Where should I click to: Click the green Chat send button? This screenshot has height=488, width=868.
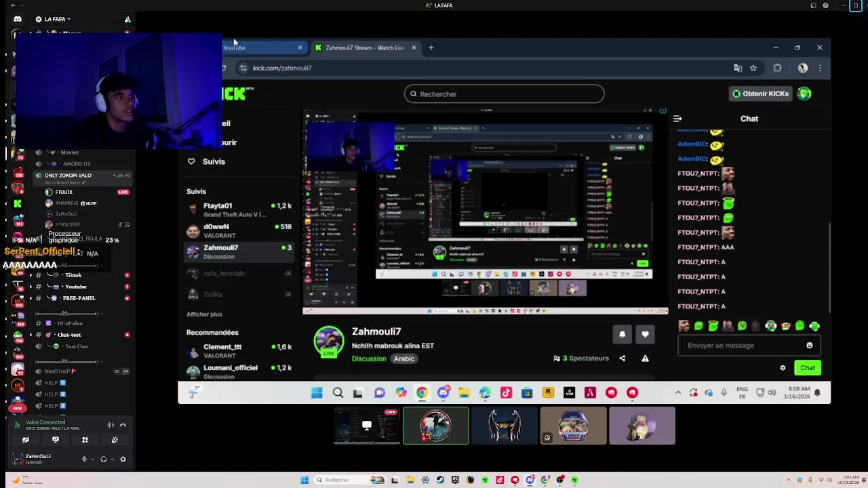point(808,367)
